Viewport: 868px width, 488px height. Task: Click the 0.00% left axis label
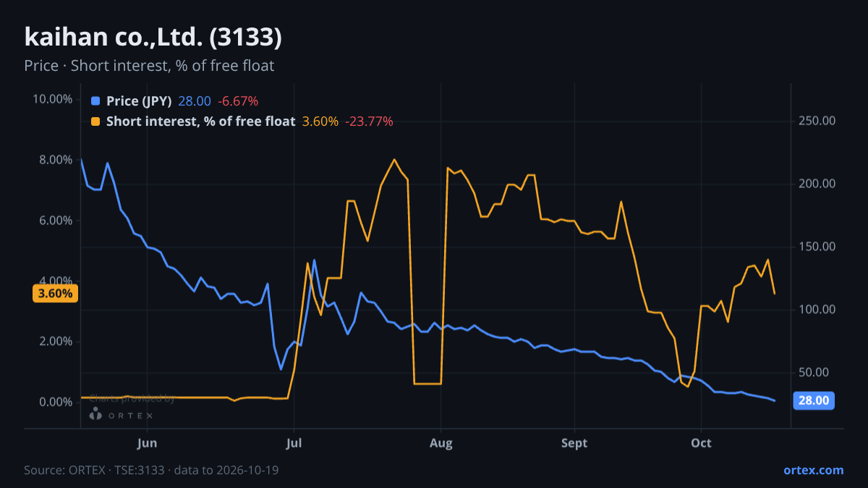pyautogui.click(x=56, y=402)
